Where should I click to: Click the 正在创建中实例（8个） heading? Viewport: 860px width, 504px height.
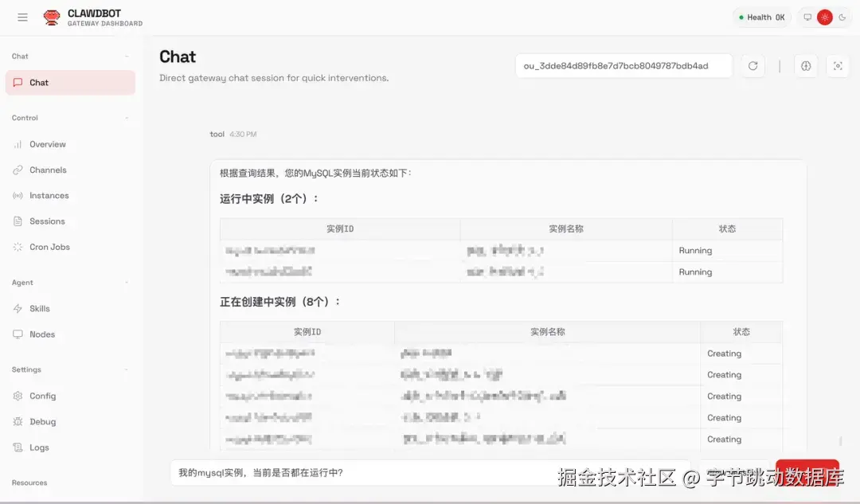pos(279,303)
